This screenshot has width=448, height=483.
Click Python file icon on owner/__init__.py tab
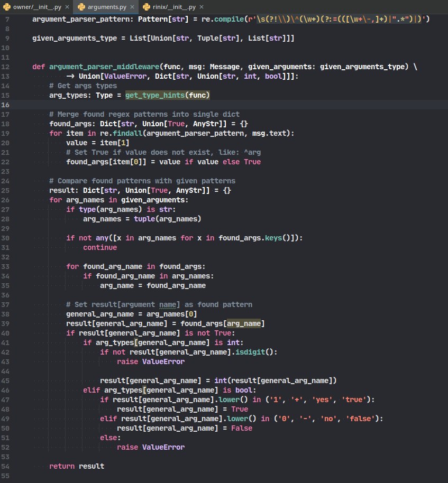point(7,7)
